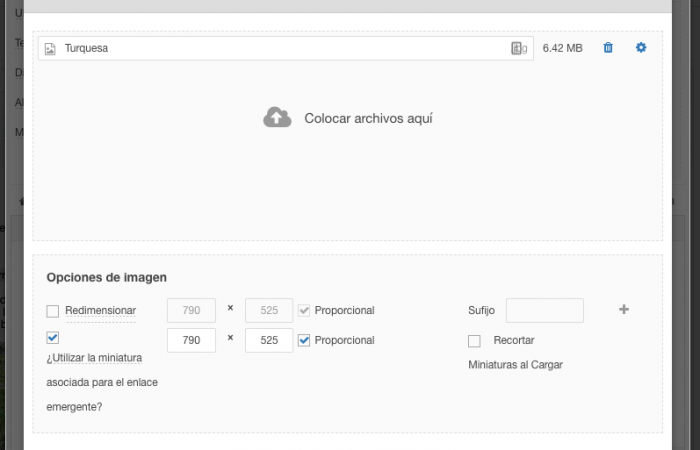
Task: Click the thumbnail height field showing 525
Action: pos(268,340)
